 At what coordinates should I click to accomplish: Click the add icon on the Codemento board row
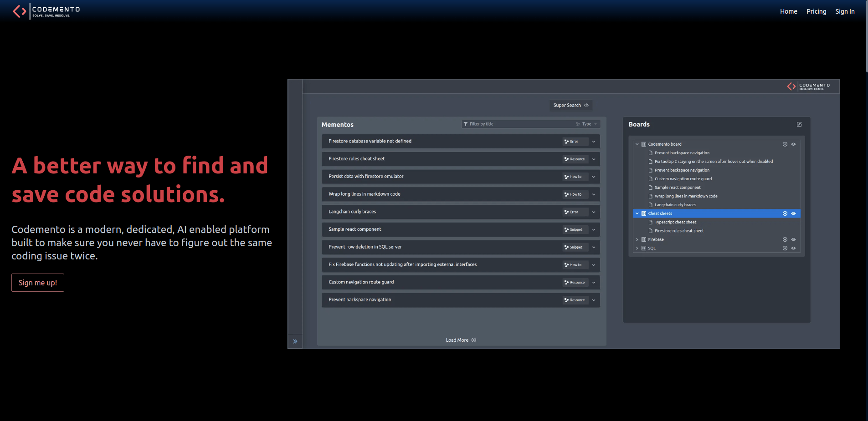(x=785, y=144)
